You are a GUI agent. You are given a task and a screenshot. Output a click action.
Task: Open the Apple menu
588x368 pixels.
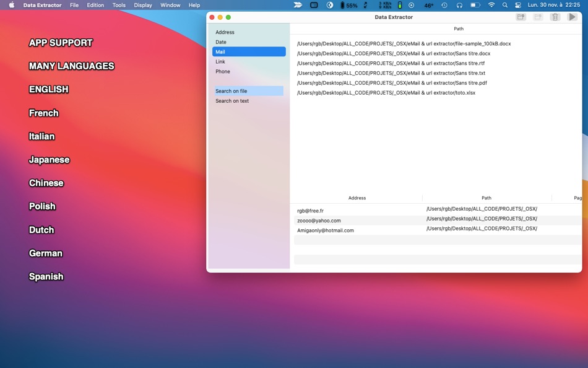(12, 5)
